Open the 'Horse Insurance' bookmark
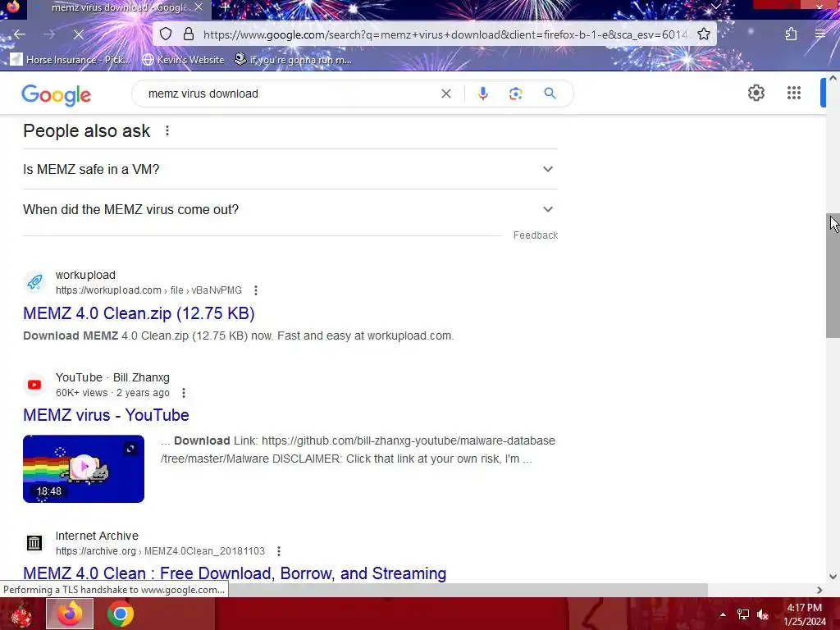Screen dimensions: 840x630 tap(71, 59)
